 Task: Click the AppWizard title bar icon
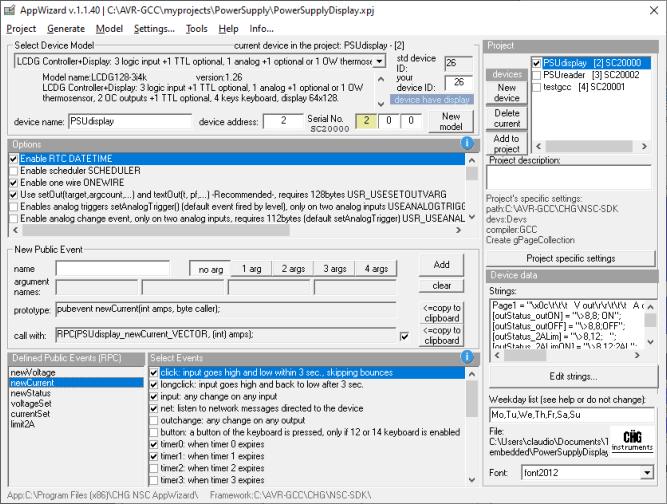coord(9,10)
